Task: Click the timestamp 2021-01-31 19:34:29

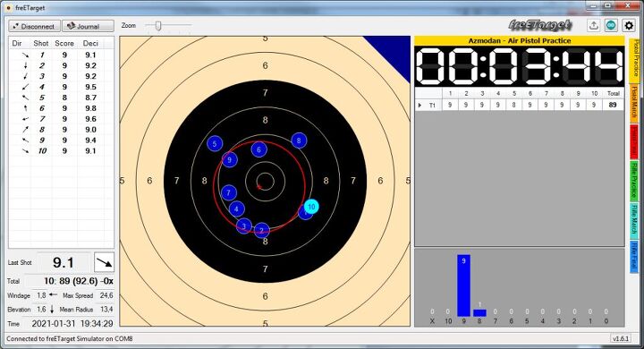Action: tap(72, 324)
